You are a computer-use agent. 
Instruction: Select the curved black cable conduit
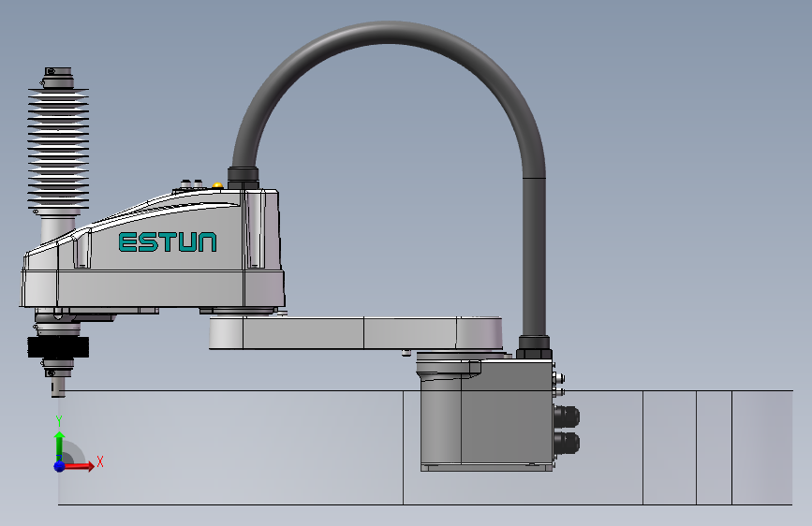pos(389,33)
